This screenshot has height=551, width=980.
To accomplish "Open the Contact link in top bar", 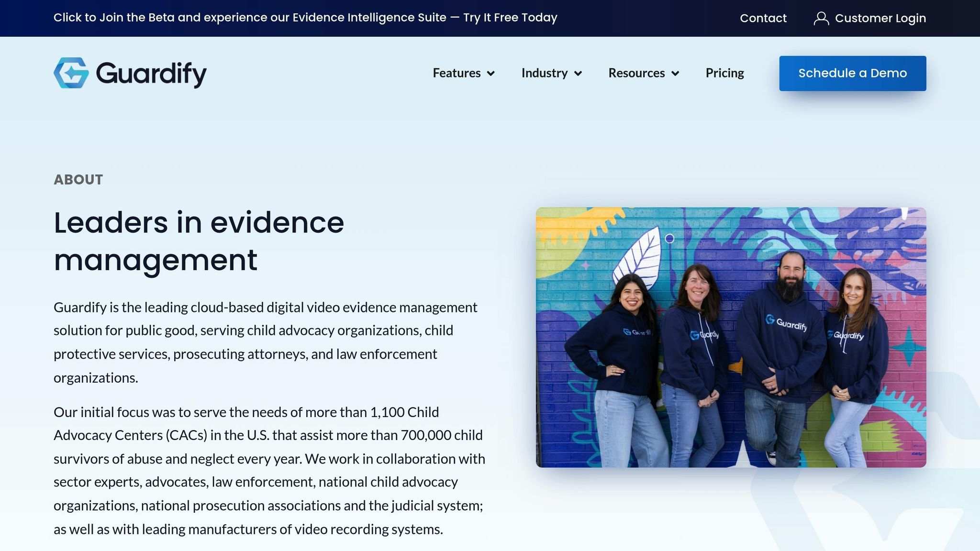I will (763, 18).
